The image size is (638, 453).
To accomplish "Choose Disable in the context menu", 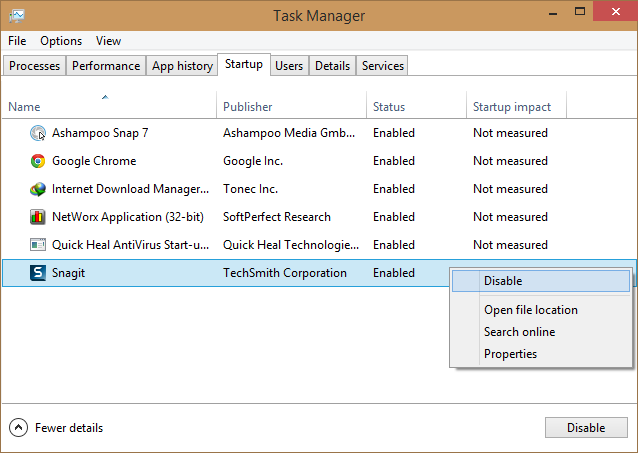I will tap(541, 281).
